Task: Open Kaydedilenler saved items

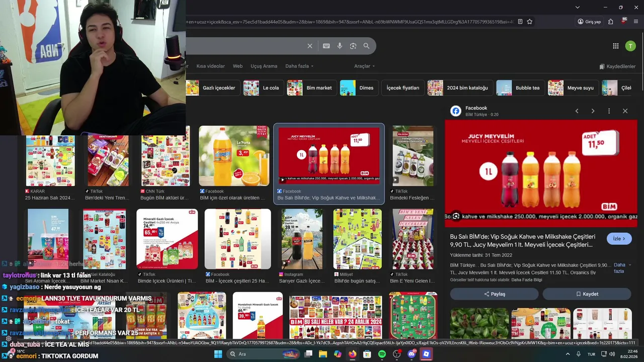Action: pos(617,66)
